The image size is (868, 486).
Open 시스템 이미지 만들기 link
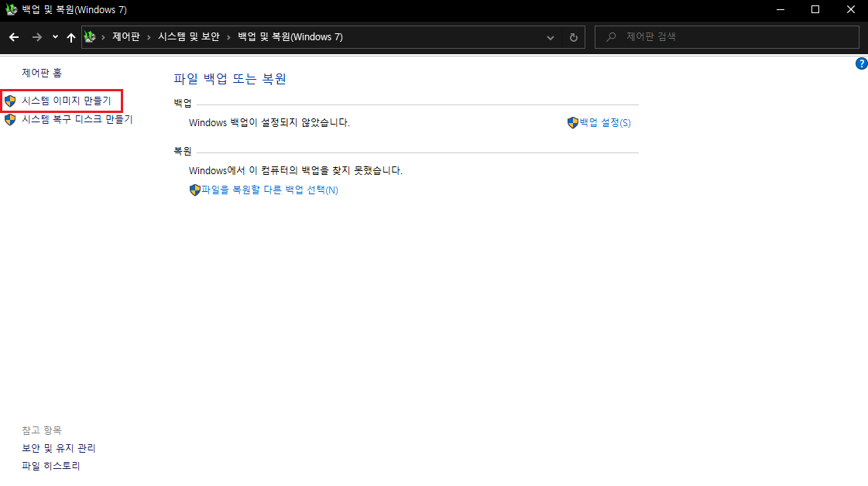[67, 101]
